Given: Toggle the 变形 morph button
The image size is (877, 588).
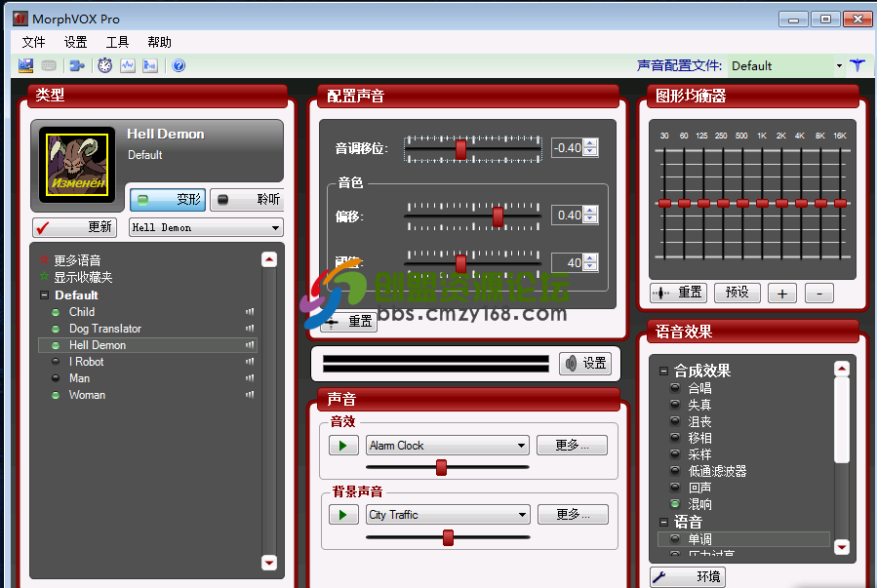Looking at the screenshot, I should point(168,200).
